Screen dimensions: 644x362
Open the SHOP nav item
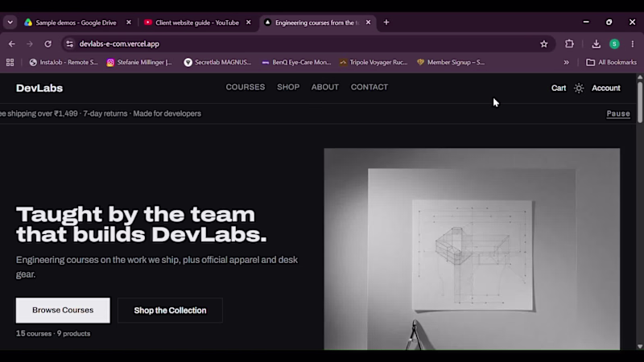click(288, 87)
